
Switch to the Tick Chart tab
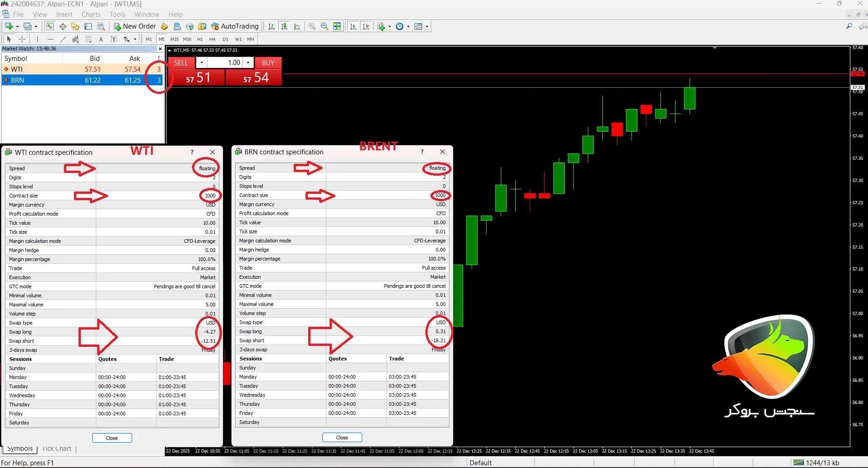[57, 448]
